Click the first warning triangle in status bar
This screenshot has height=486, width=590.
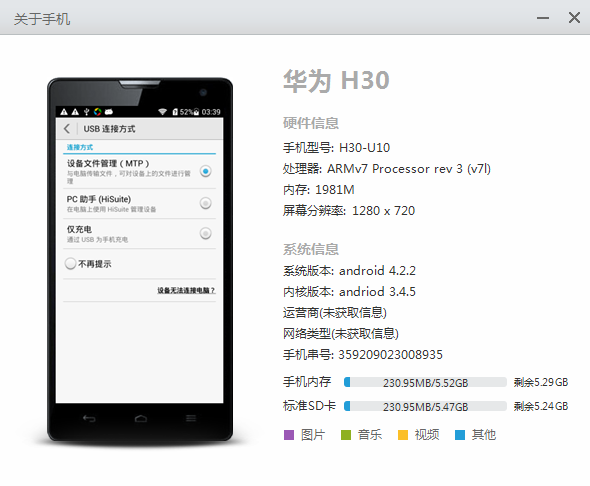(x=64, y=112)
